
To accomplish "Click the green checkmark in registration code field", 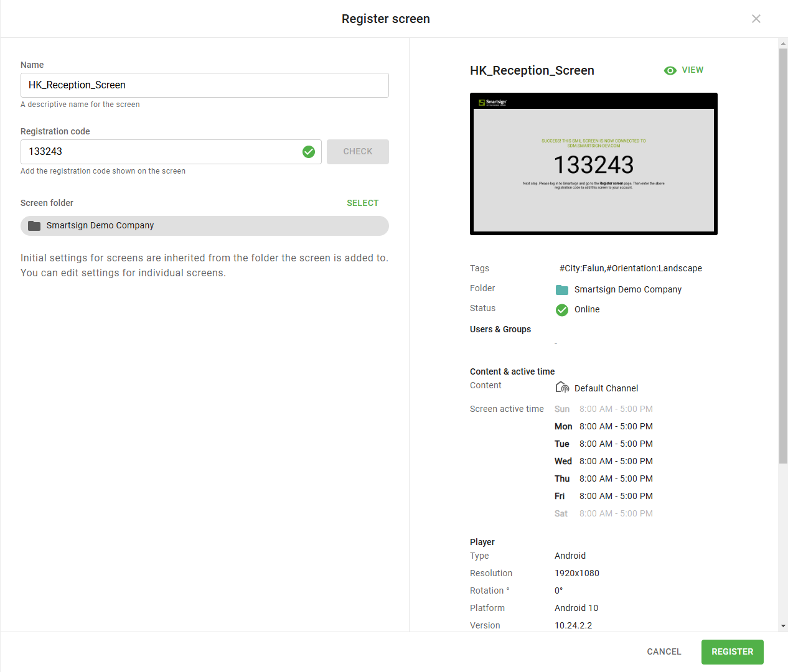I will tap(309, 152).
